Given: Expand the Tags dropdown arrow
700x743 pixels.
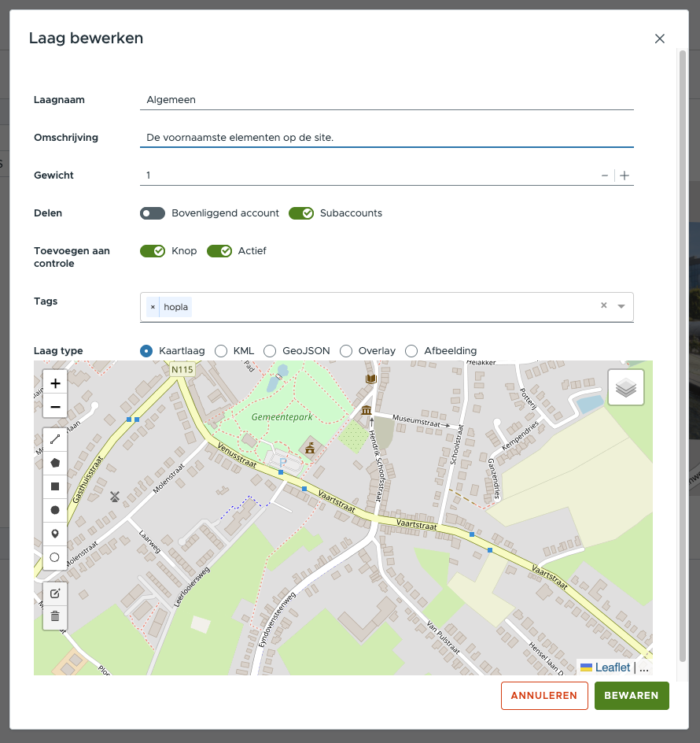Looking at the screenshot, I should click(621, 306).
